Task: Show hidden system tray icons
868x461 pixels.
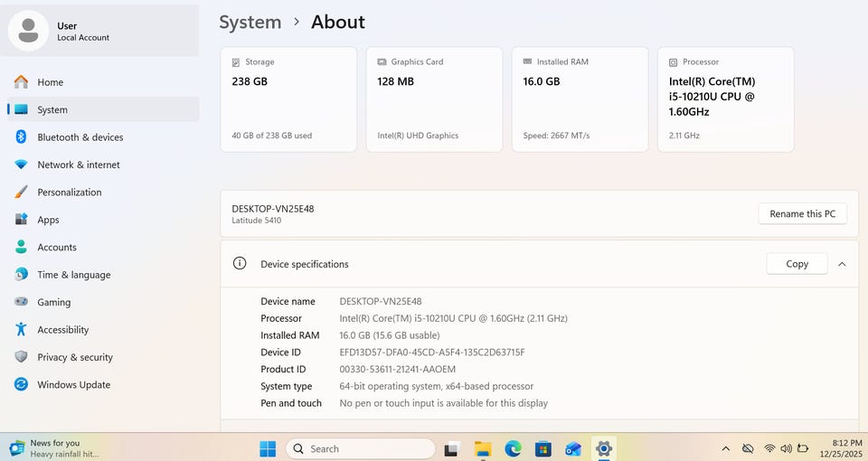Action: click(725, 448)
